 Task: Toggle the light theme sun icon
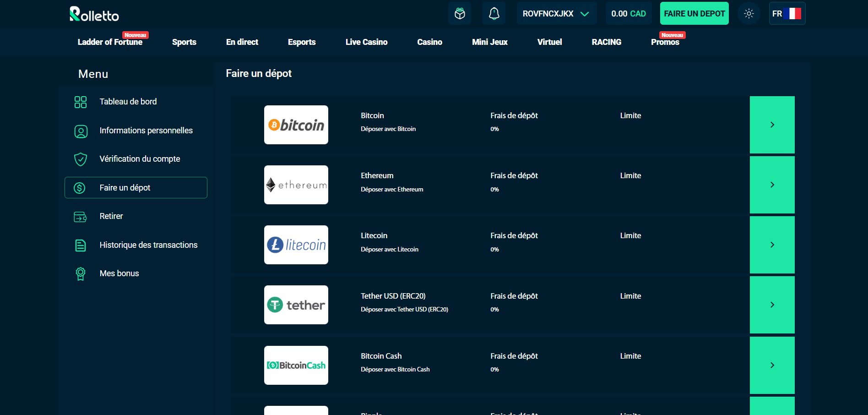(749, 13)
